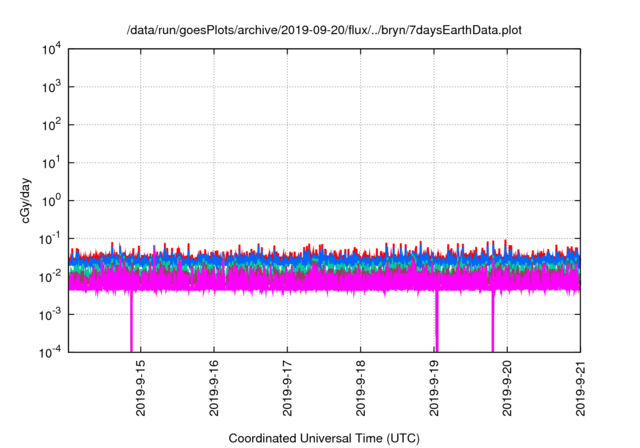The height and width of the screenshot is (448, 640).
Task: Click the 10^0 y-axis tick label
Action: 51,201
